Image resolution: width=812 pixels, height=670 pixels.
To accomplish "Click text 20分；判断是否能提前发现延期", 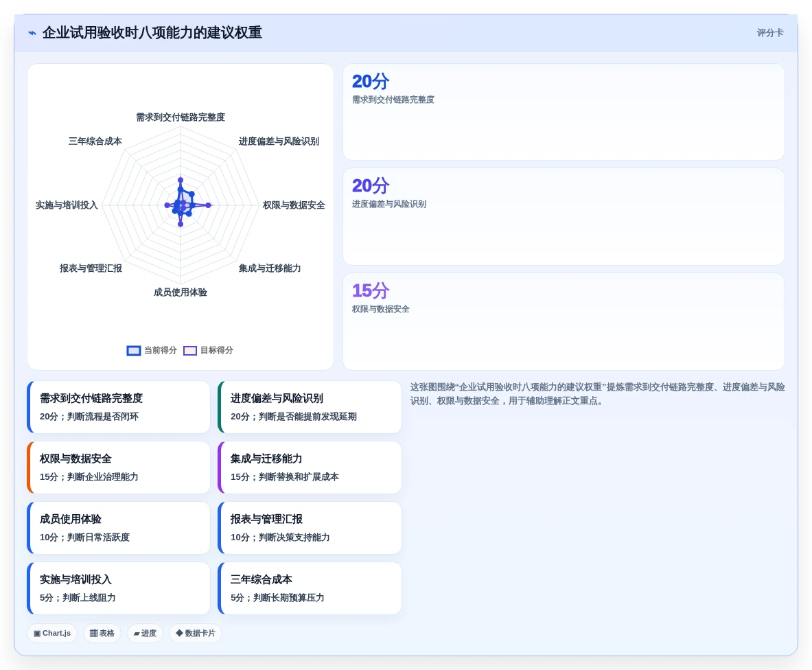I will [294, 417].
